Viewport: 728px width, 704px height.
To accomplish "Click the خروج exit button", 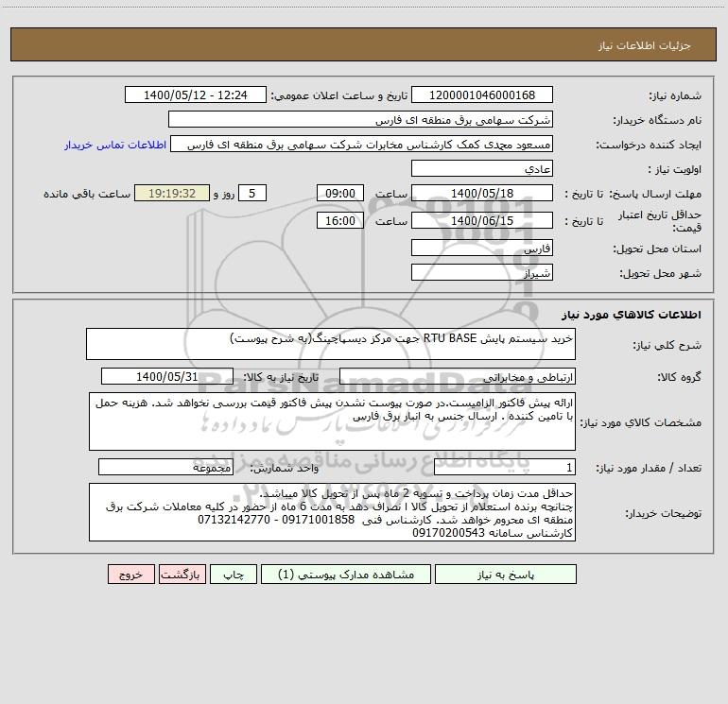I will 130,575.
